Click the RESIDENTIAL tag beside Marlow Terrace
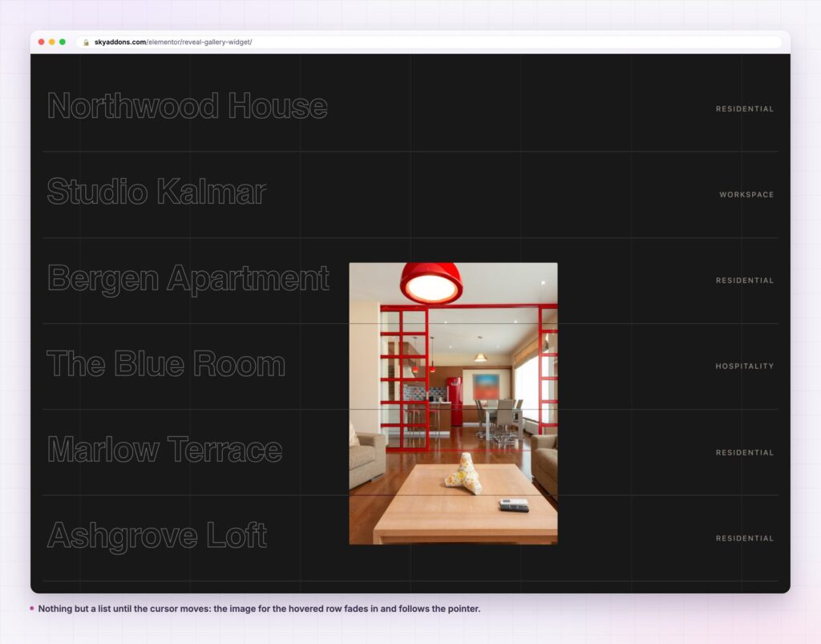821x644 pixels. pos(745,452)
